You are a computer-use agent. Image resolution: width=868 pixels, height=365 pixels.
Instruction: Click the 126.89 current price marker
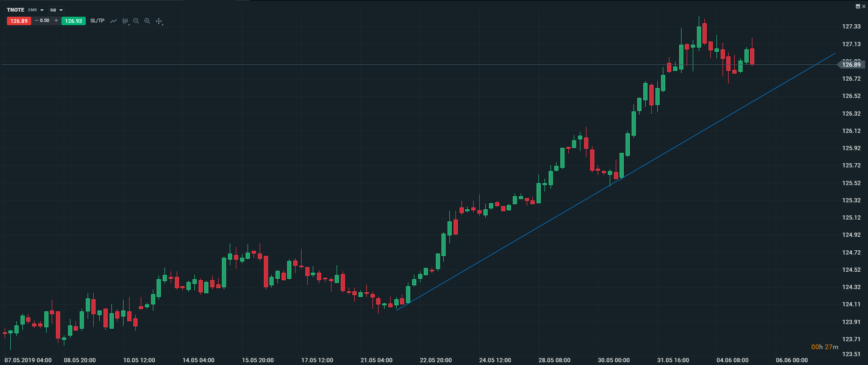(x=851, y=65)
